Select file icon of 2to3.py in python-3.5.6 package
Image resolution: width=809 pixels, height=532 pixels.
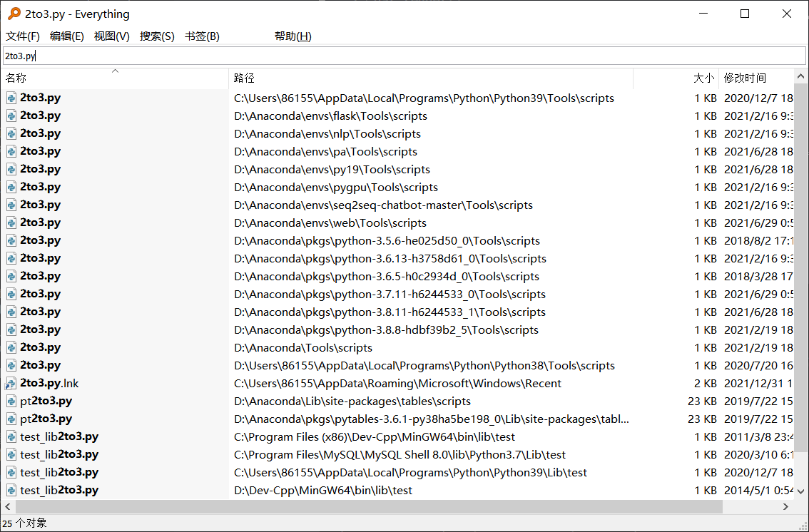[x=11, y=240]
